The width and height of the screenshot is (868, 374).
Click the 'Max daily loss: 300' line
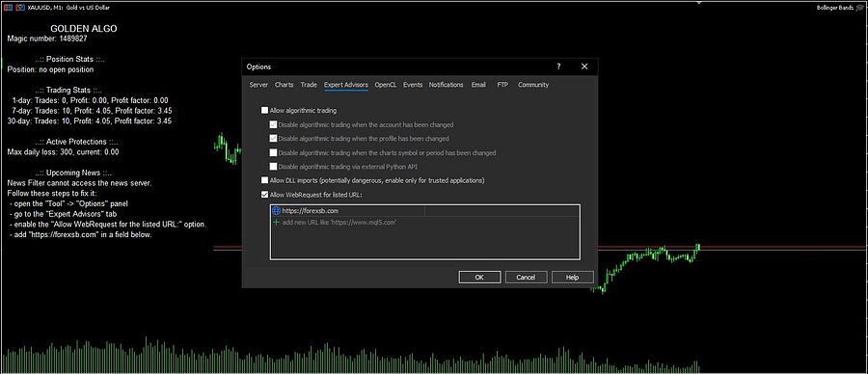(x=63, y=151)
